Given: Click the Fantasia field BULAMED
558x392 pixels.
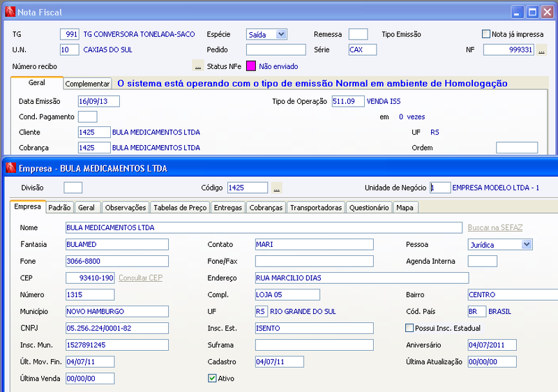Looking at the screenshot, I should (117, 244).
